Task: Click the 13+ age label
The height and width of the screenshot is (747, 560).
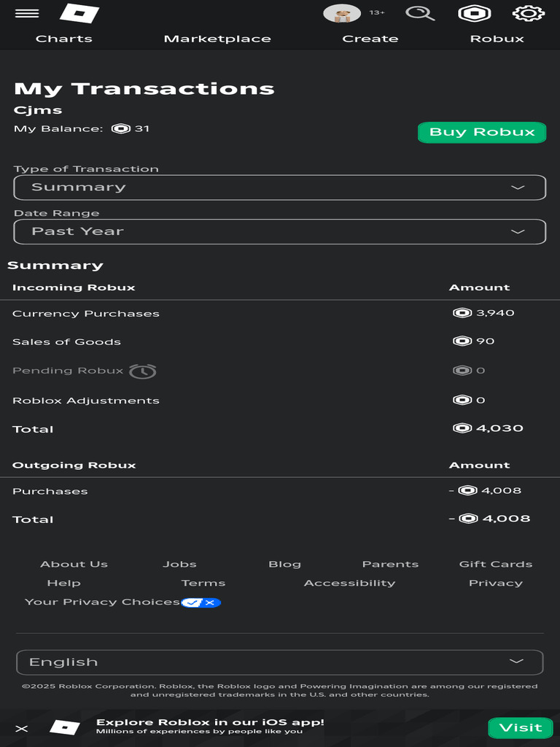Action: point(377,13)
